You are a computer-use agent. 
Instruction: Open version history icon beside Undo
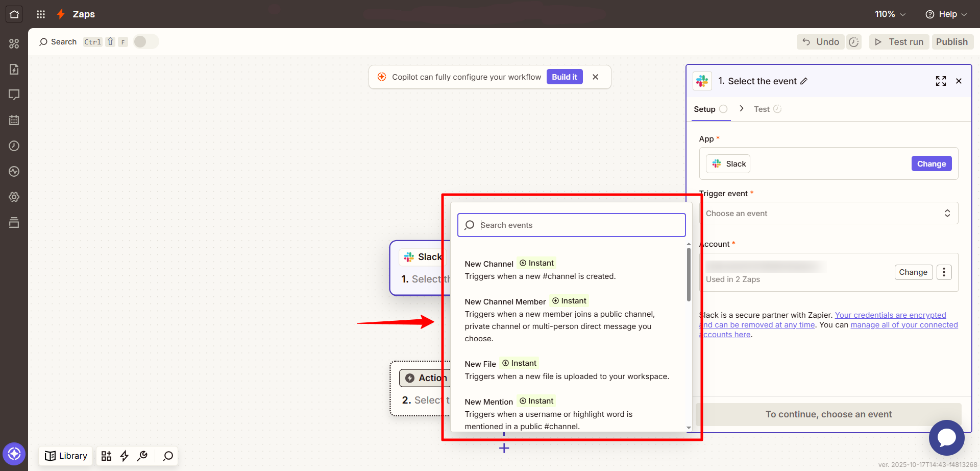tap(854, 42)
